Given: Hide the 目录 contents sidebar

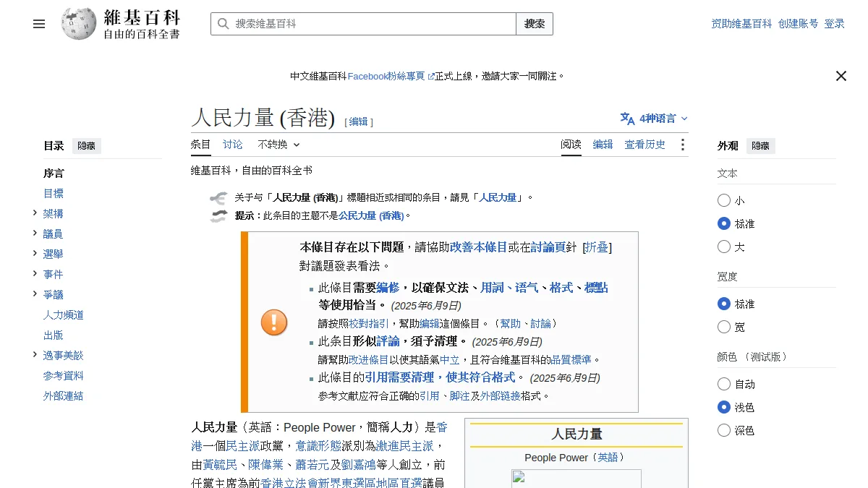Looking at the screenshot, I should pos(86,146).
